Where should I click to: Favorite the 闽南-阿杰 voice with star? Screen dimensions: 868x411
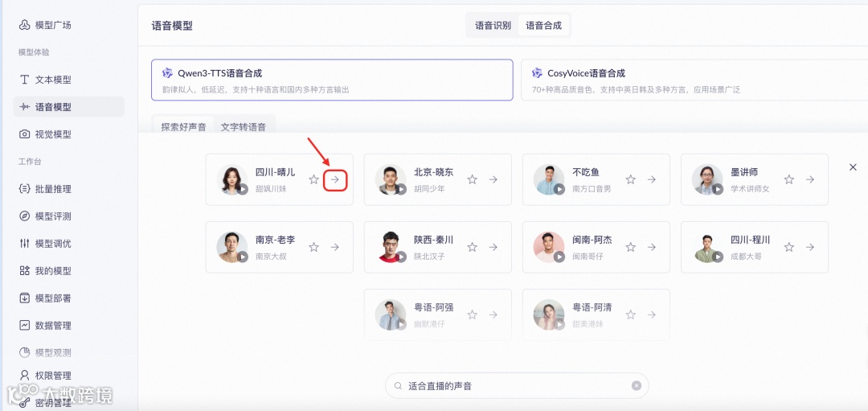click(x=631, y=247)
